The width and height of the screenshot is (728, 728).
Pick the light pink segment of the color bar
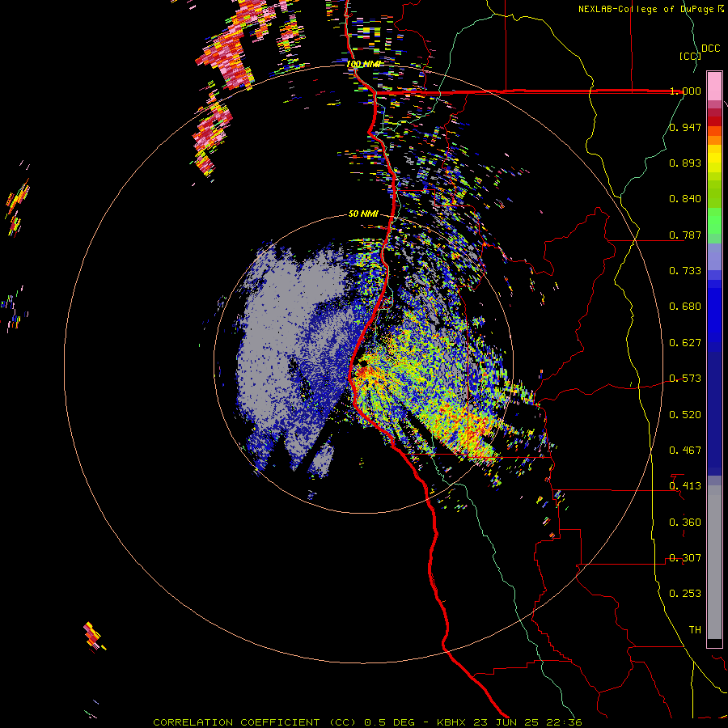coord(714,87)
